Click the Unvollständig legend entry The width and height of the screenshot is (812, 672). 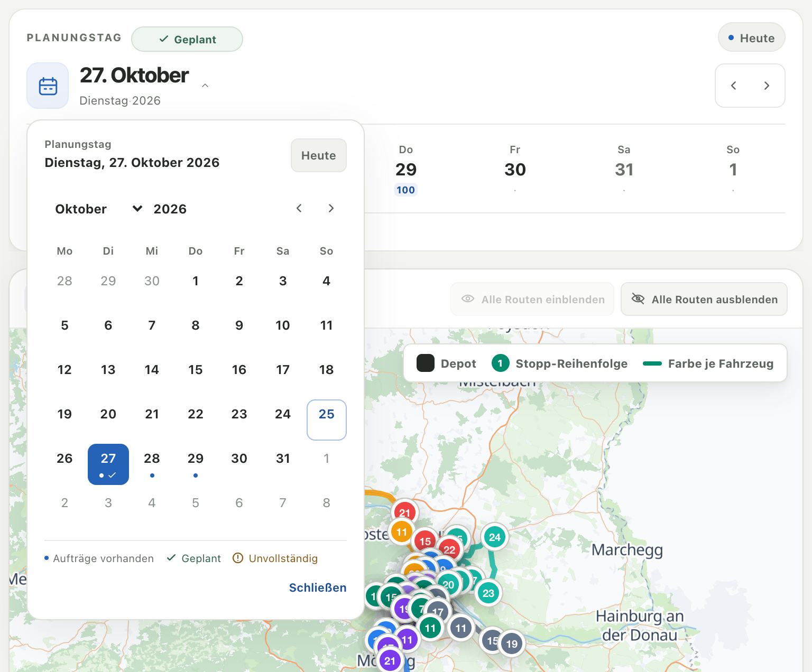[x=275, y=558]
